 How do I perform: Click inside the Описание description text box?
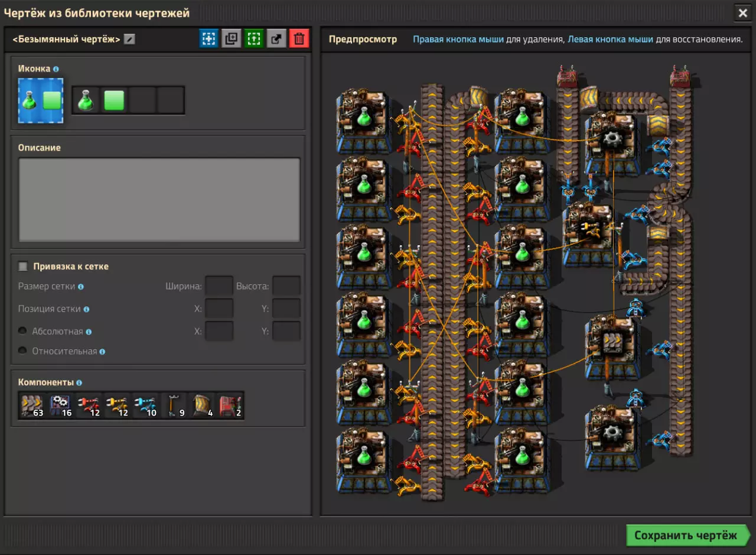159,200
